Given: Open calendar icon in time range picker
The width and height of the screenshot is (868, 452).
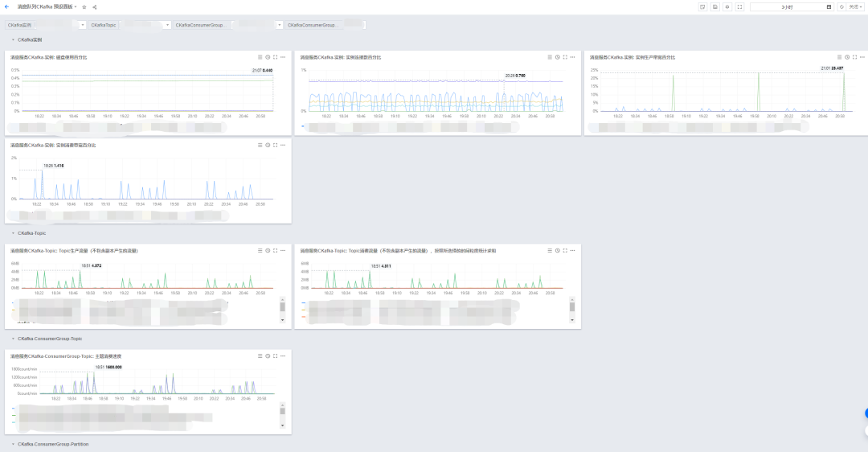Looking at the screenshot, I should click(829, 7).
